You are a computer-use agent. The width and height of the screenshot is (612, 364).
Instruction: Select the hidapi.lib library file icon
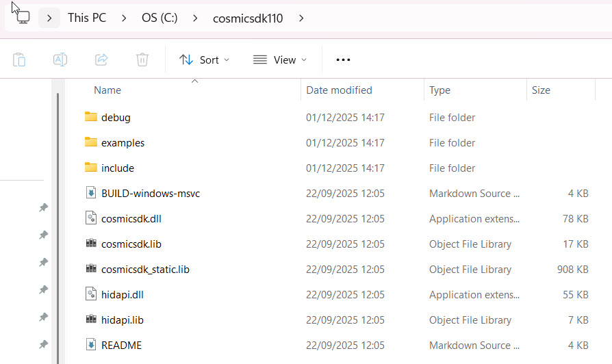pyautogui.click(x=91, y=320)
